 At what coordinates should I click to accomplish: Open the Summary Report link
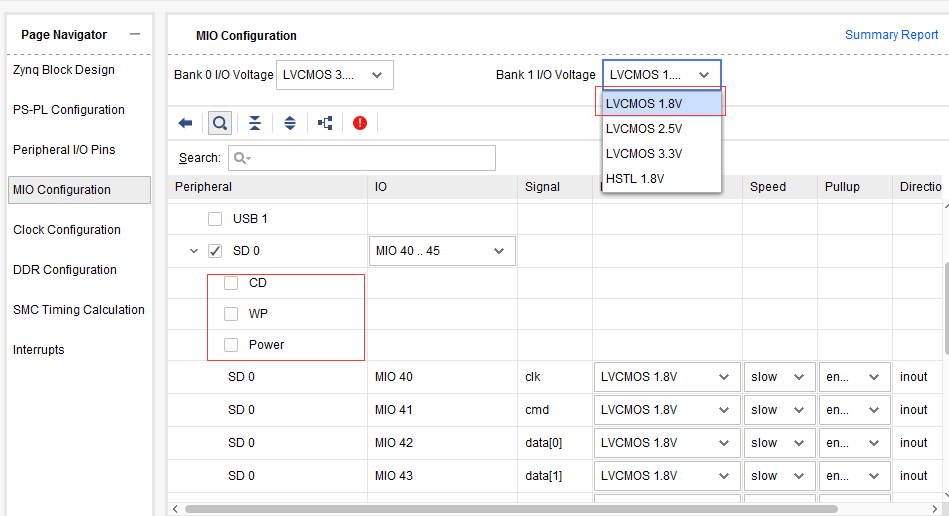pos(892,34)
